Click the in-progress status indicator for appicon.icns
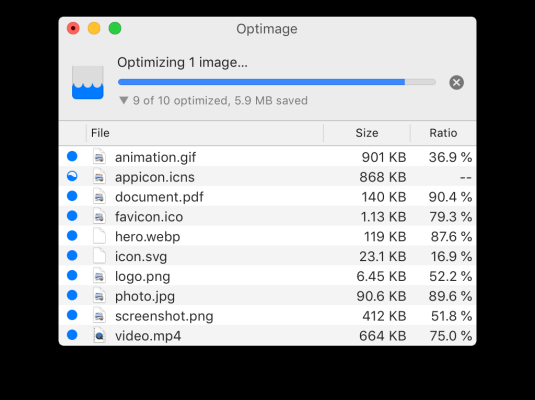The height and width of the screenshot is (400, 535). [72, 176]
